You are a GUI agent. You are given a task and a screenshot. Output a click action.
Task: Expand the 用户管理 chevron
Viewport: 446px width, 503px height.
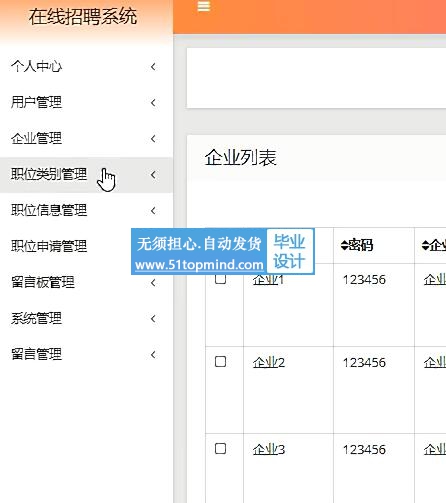coord(153,103)
